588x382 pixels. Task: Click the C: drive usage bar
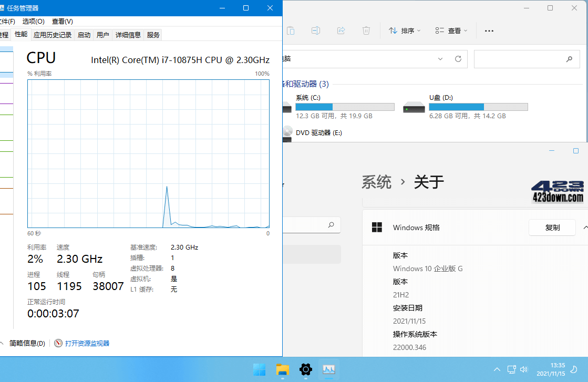click(x=344, y=107)
